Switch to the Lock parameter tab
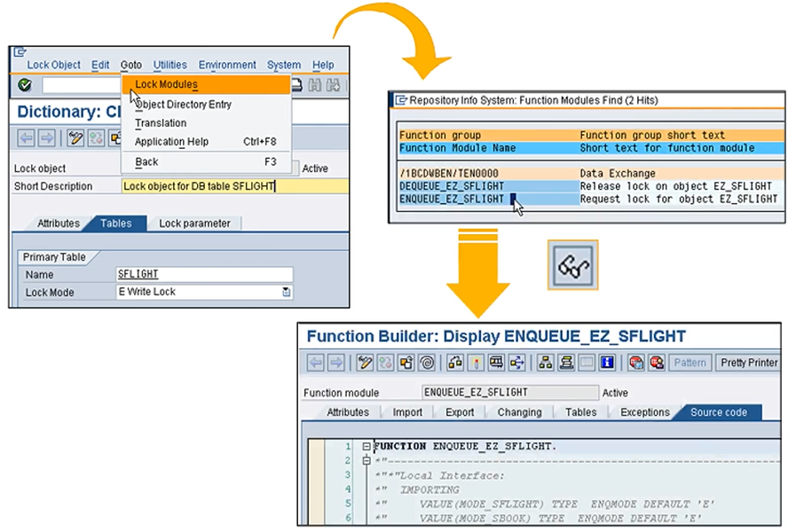The width and height of the screenshot is (788, 532). [194, 223]
